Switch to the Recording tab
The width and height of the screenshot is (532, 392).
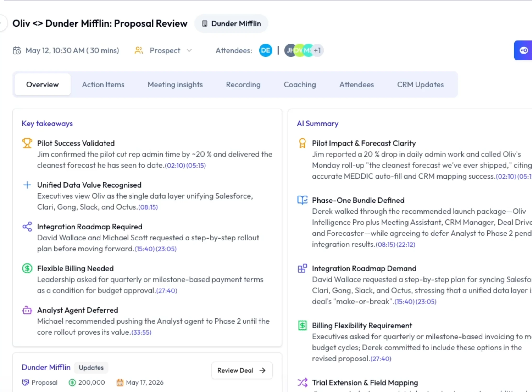click(x=243, y=84)
